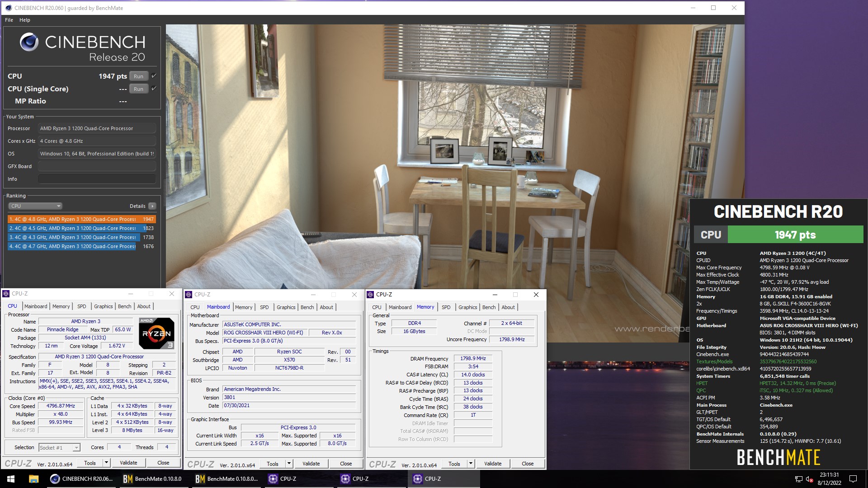Click the OS field in Your System
This screenshot has height=488, width=868.
click(x=97, y=154)
